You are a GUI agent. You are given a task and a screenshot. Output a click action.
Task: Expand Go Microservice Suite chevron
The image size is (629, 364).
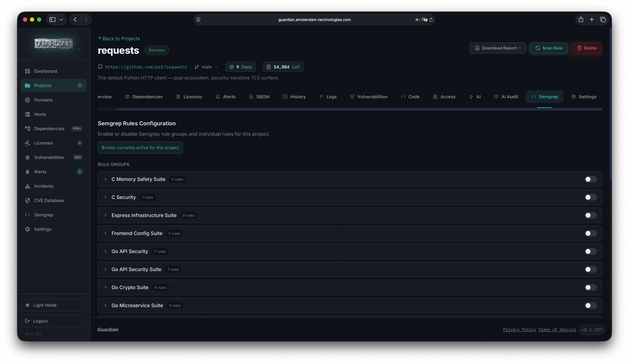[x=105, y=305]
